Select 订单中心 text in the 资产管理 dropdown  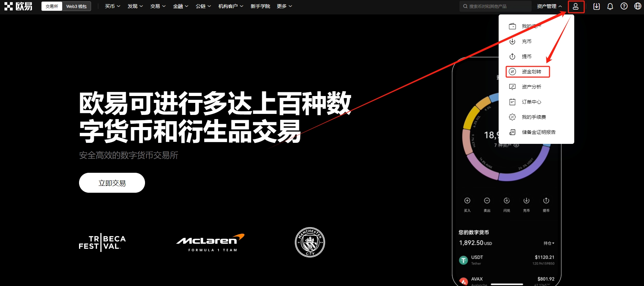531,102
